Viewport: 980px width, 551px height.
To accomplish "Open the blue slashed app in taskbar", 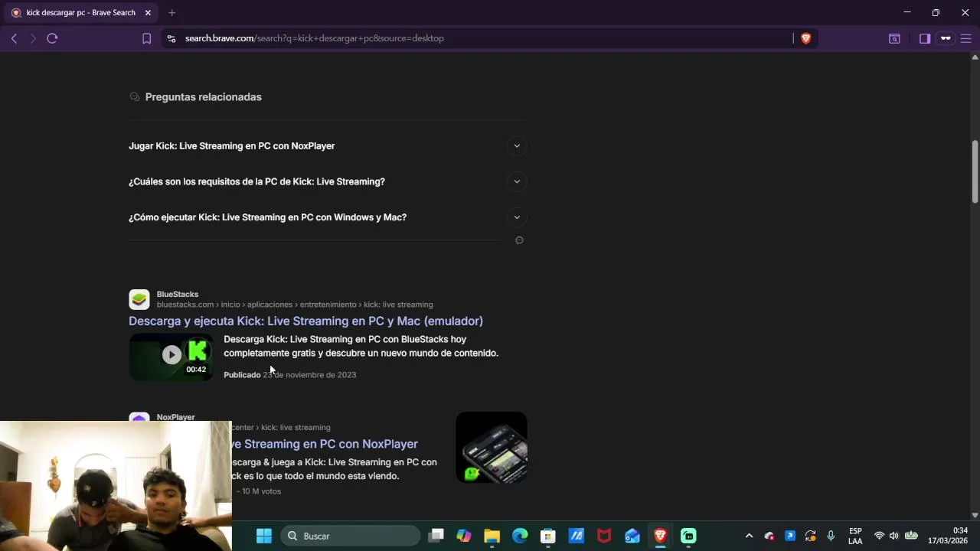I will [576, 536].
